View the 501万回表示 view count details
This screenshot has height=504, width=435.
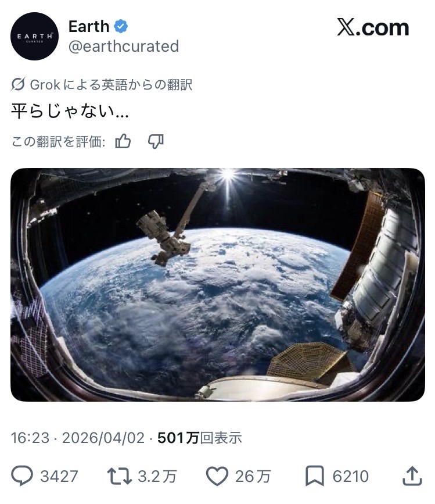pyautogui.click(x=199, y=438)
